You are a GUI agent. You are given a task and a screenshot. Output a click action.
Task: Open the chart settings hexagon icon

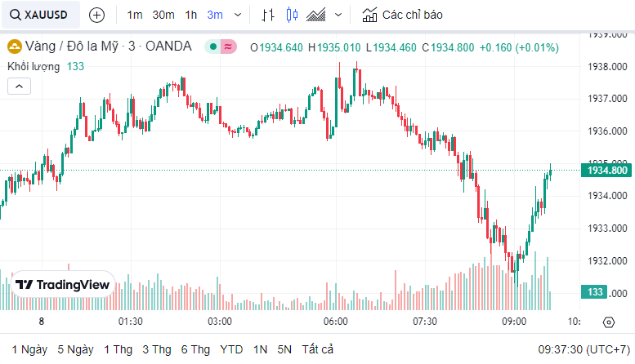coord(609,322)
